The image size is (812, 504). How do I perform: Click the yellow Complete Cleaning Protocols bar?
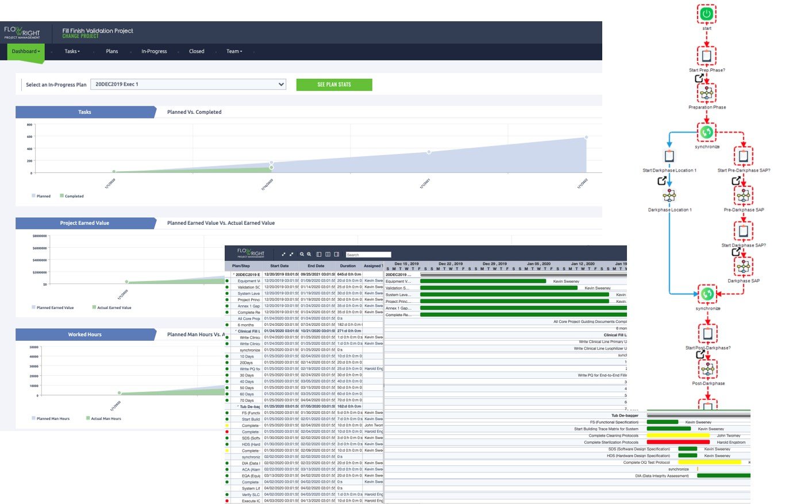(x=678, y=436)
